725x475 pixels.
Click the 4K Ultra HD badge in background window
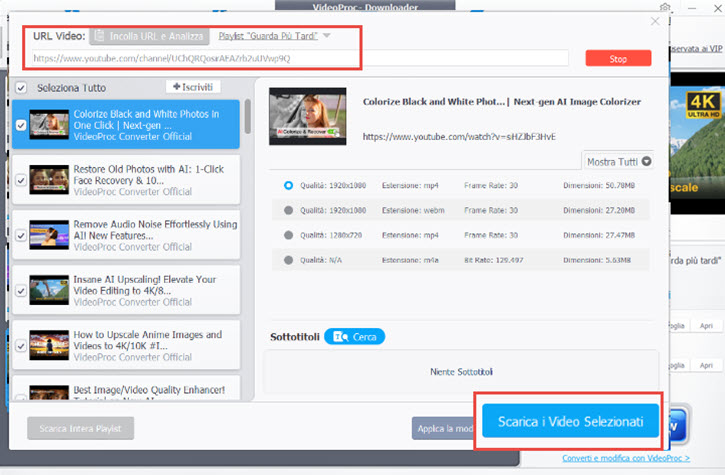click(703, 105)
